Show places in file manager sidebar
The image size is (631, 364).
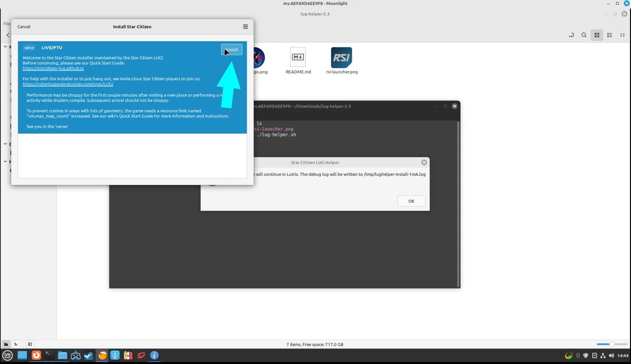click(x=6, y=344)
